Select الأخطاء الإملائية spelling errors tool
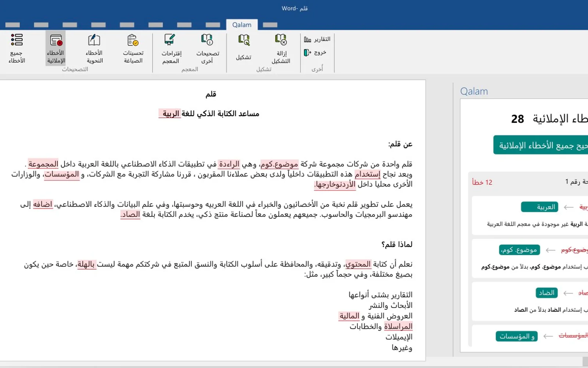This screenshot has height=368, width=588. pos(55,49)
